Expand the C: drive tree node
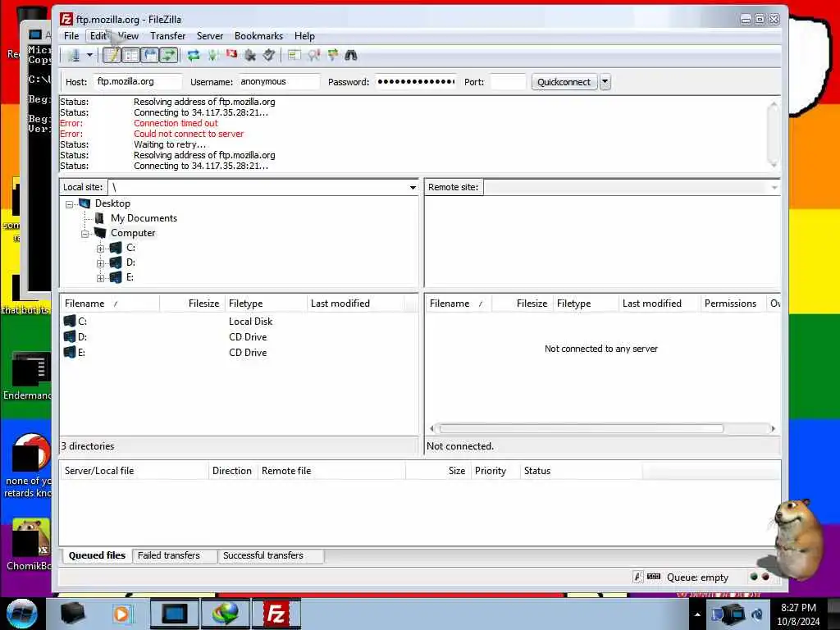 [x=100, y=249]
